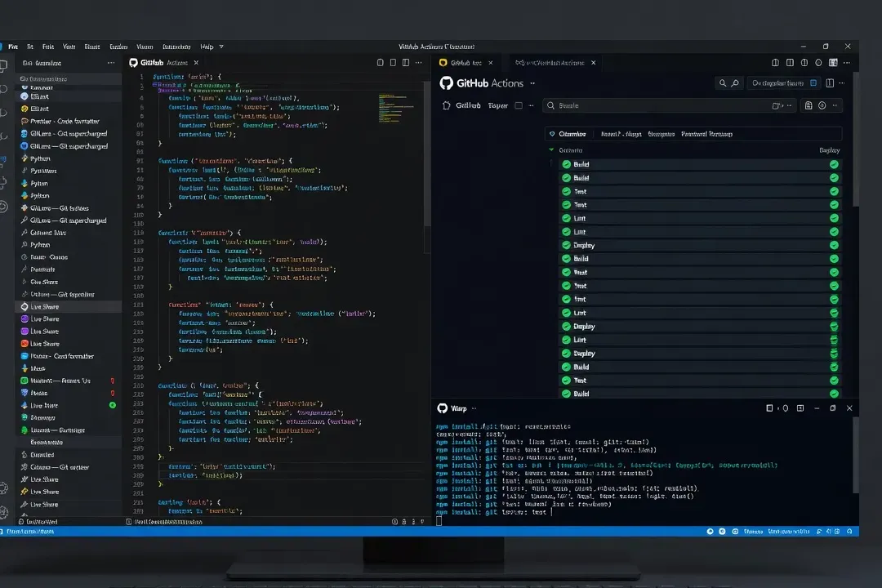Open the dropdown arrow next to Help
The image size is (882, 588).
click(x=221, y=47)
